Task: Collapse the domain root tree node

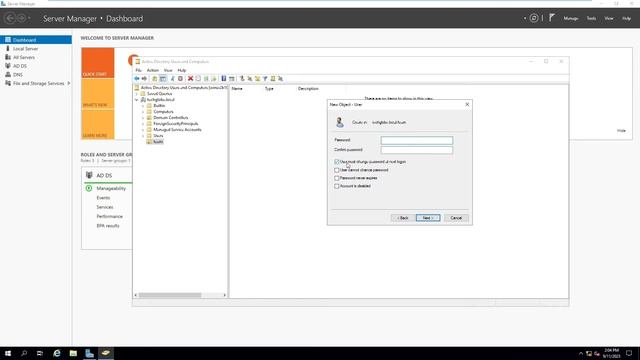Action: tap(137, 100)
